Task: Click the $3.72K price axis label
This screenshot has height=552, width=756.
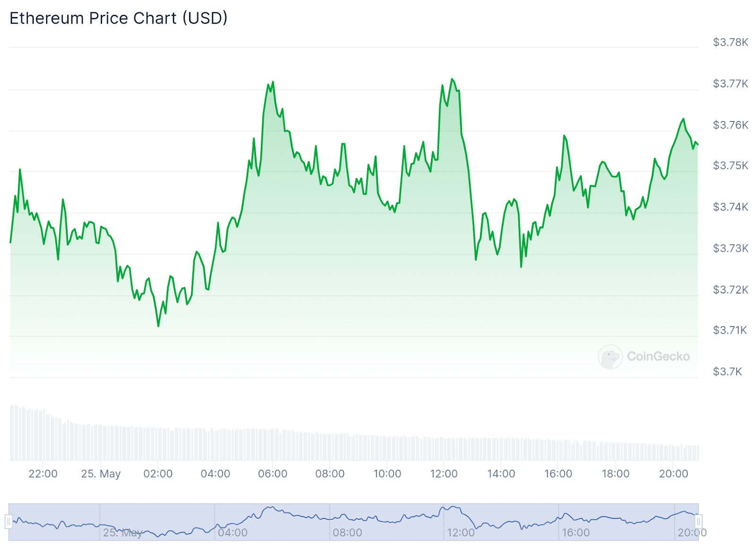Action: 730,289
